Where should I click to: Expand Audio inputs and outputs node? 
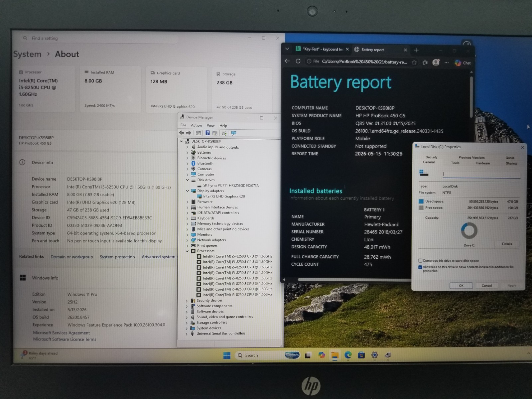click(x=187, y=147)
